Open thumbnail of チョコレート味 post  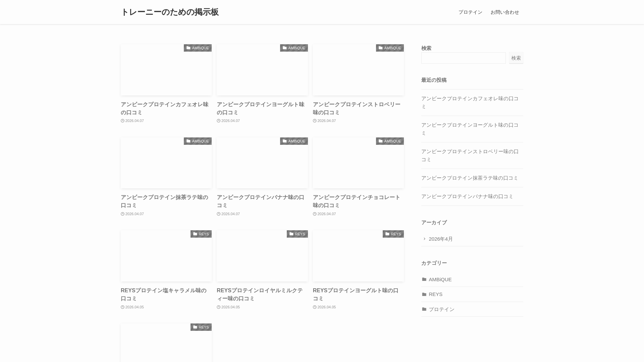[358, 163]
